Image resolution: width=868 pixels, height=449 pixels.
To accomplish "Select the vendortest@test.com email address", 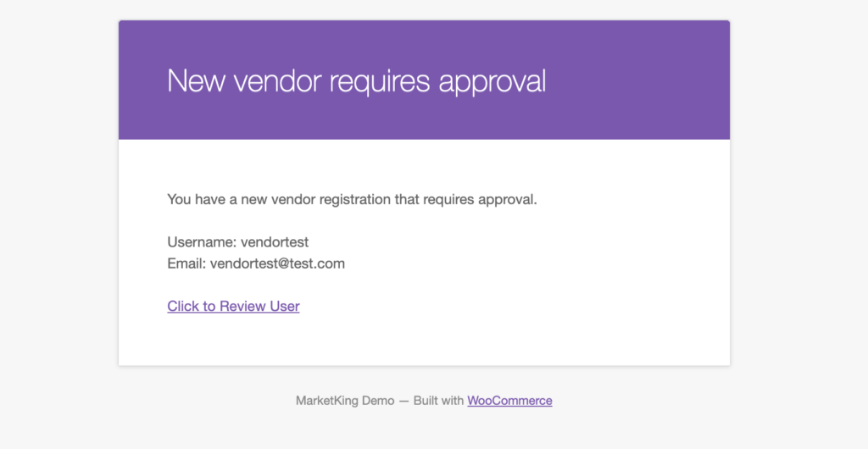I will click(277, 263).
